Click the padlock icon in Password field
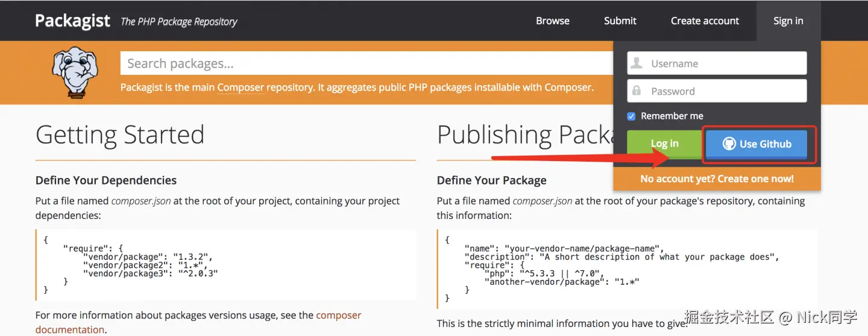 pyautogui.click(x=637, y=91)
